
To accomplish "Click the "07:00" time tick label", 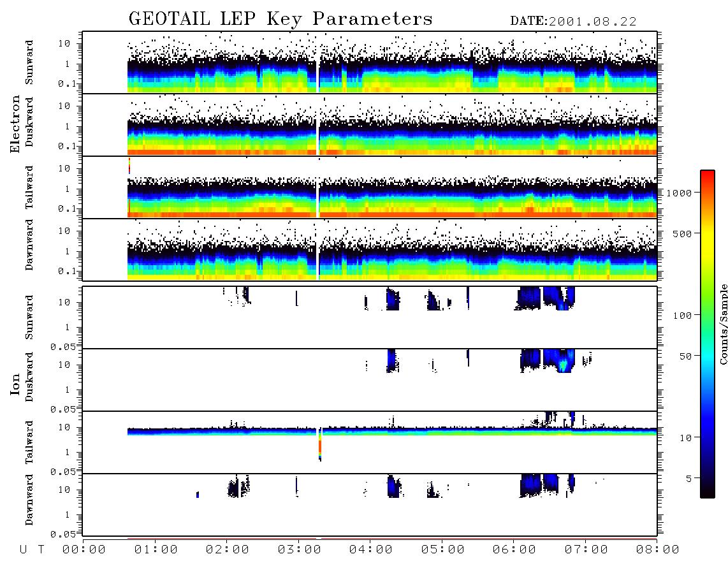I will [x=586, y=550].
